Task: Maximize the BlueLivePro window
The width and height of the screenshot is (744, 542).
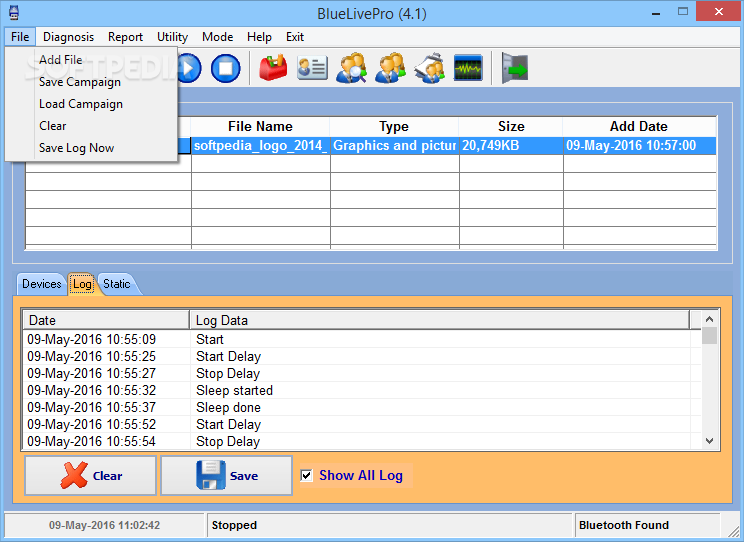Action: [x=683, y=12]
